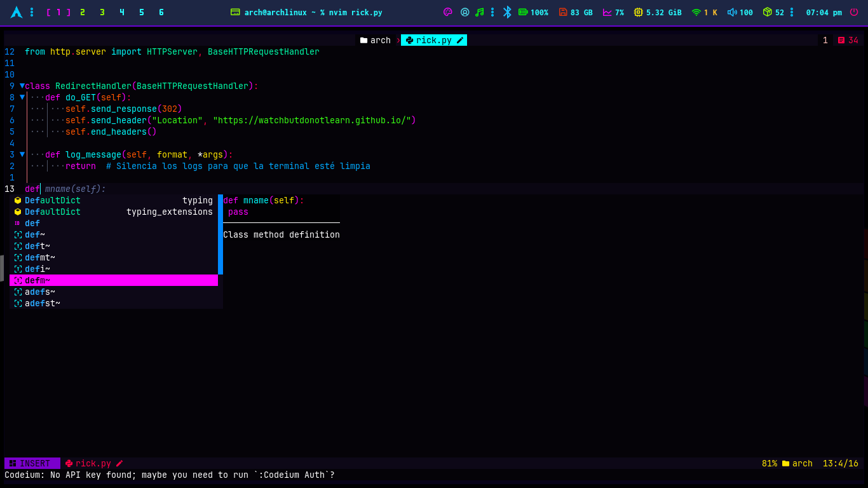Pick the defmt~ snippet in completion list
868x488 pixels.
(114, 257)
